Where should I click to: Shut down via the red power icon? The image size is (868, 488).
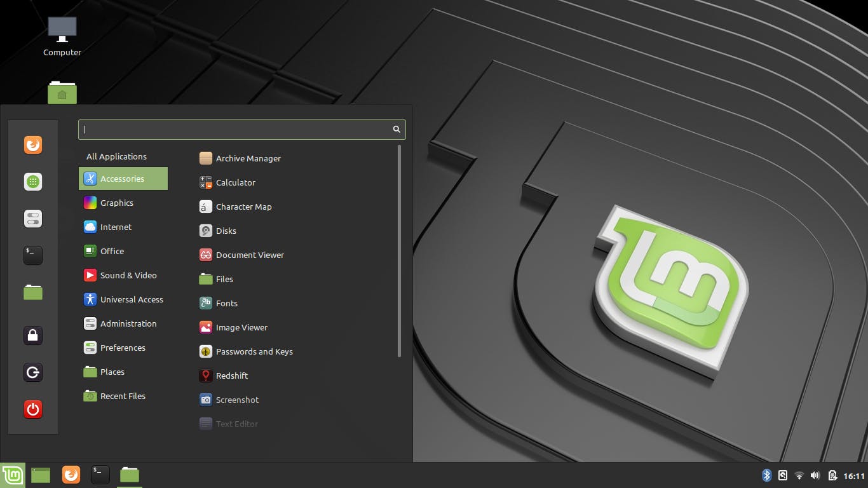tap(32, 409)
